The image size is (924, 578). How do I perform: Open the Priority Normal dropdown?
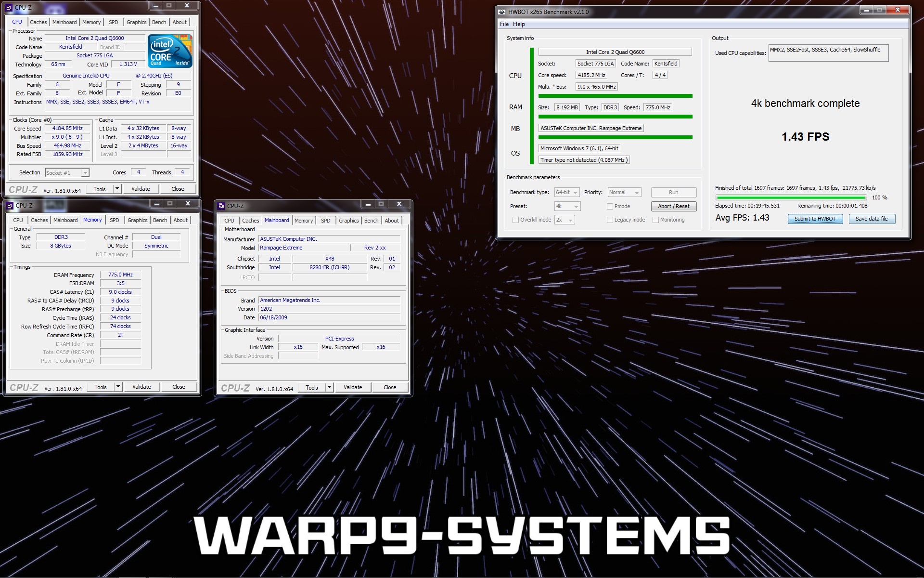point(624,193)
